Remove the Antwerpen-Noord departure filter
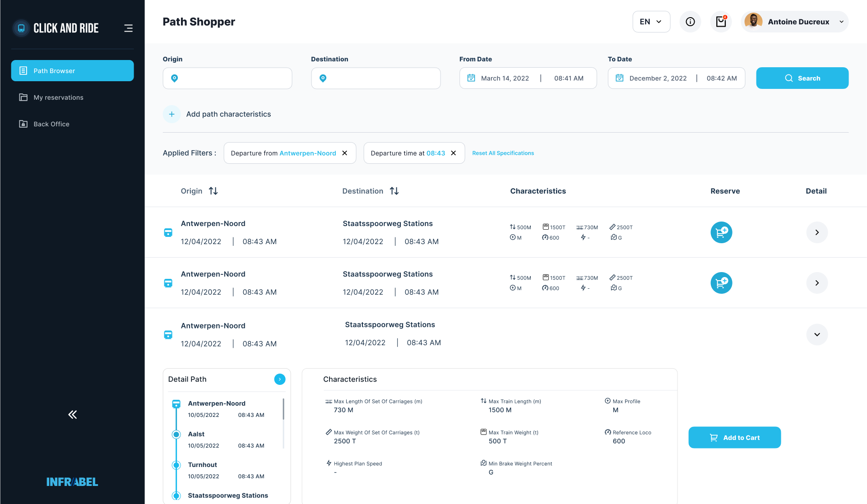 (345, 153)
